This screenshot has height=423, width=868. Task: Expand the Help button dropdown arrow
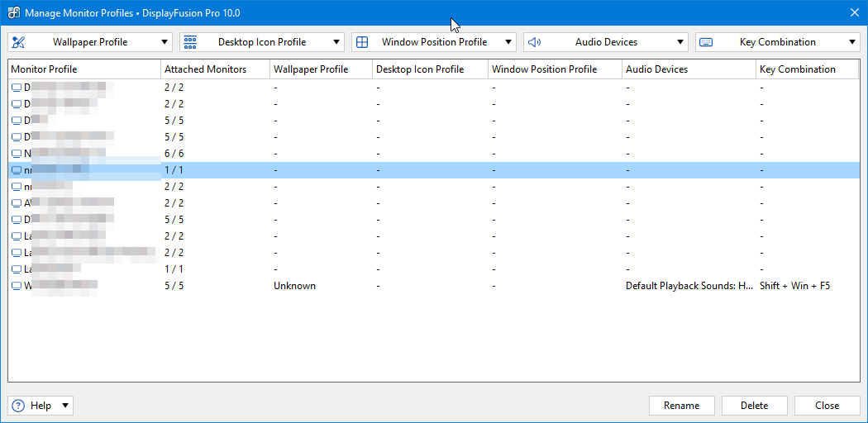point(65,406)
